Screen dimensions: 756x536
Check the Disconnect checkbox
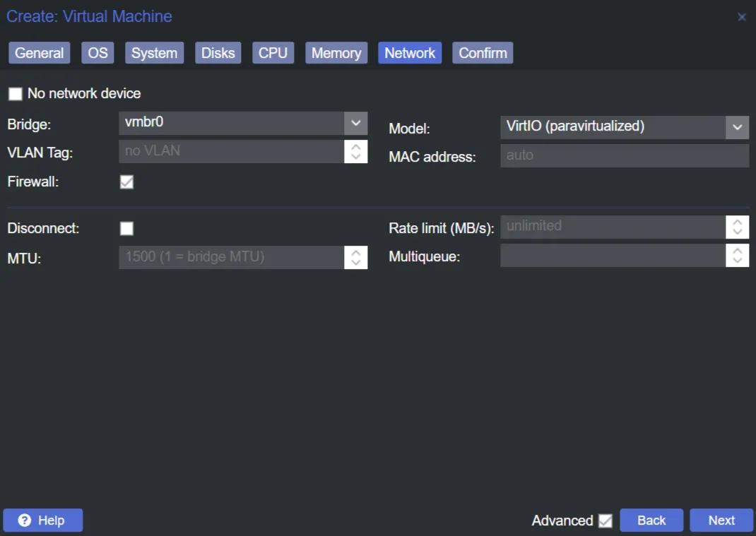point(126,228)
